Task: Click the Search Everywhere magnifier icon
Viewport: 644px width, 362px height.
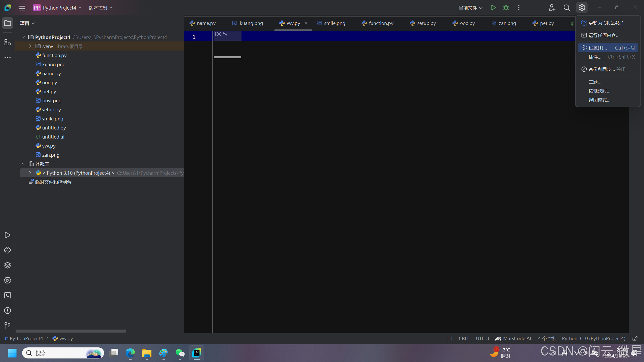Action: (567, 8)
